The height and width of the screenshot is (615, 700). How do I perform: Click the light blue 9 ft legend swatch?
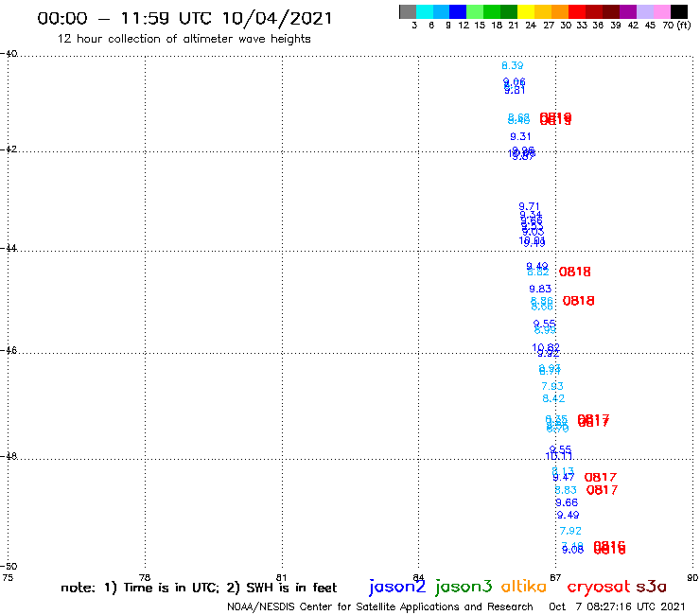pyautogui.click(x=441, y=11)
